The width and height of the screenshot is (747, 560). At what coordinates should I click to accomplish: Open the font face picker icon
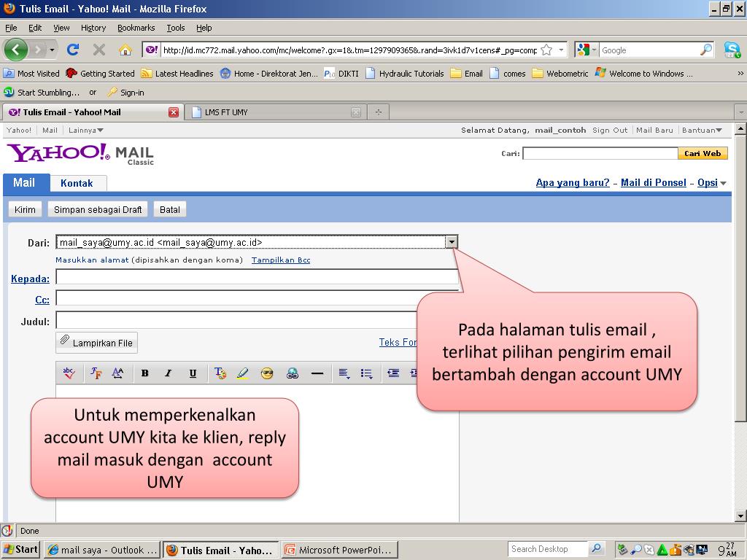point(96,373)
